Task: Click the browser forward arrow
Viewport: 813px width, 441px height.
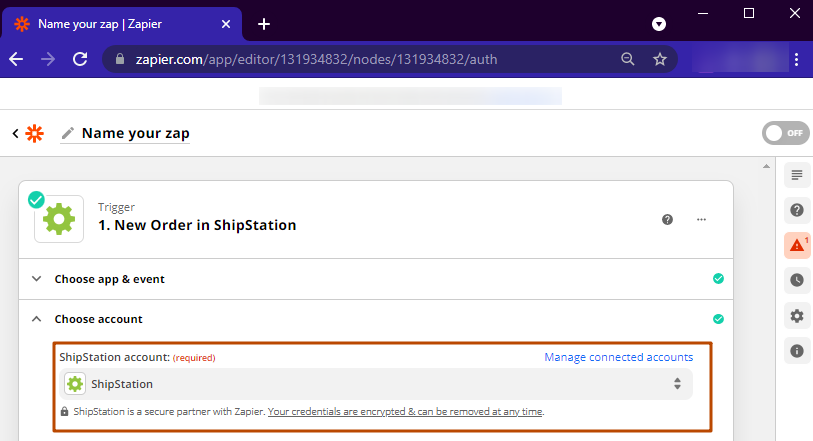Action: coord(48,59)
